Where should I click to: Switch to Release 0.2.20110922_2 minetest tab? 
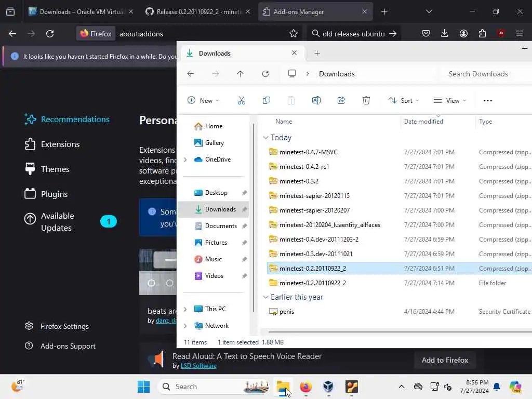click(x=198, y=11)
